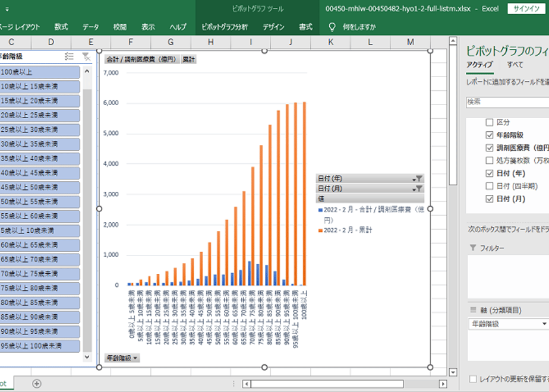Click the 累計 value field button on the chart
Screen dimensions: 549x392
pyautogui.click(x=189, y=59)
